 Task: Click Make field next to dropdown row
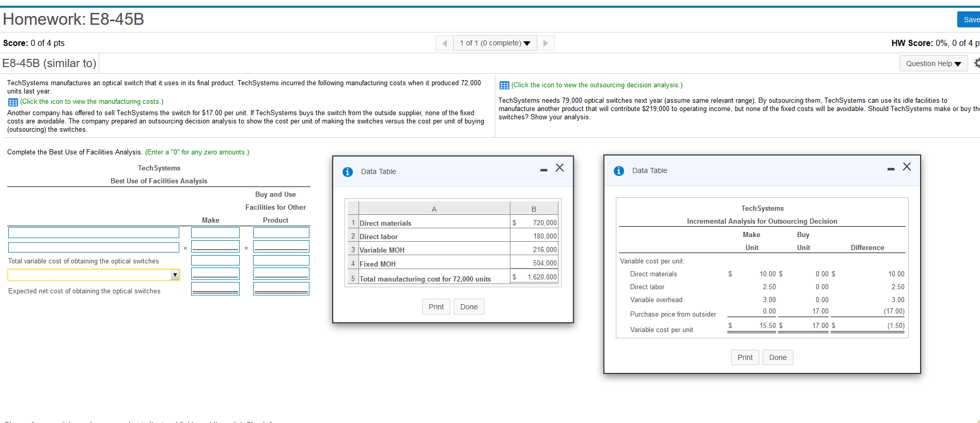pos(215,274)
